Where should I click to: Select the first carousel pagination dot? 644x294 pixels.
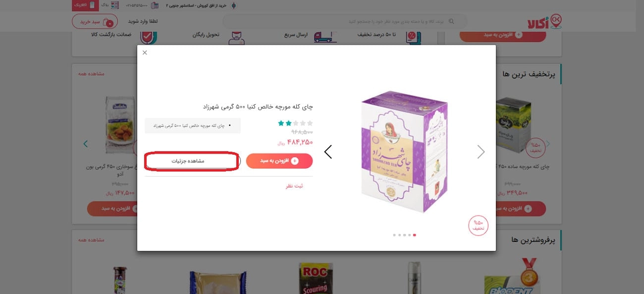pos(394,235)
